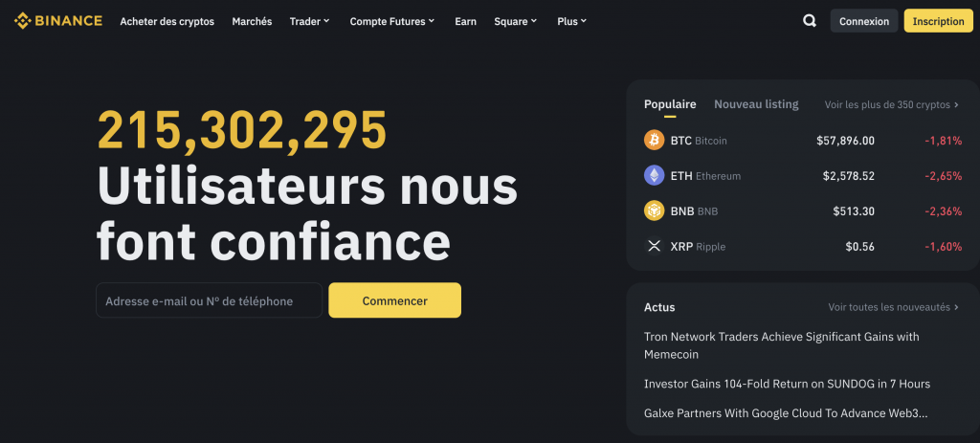The width and height of the screenshot is (980, 443).
Task: Click the Ethereum coin icon
Action: [x=655, y=176]
